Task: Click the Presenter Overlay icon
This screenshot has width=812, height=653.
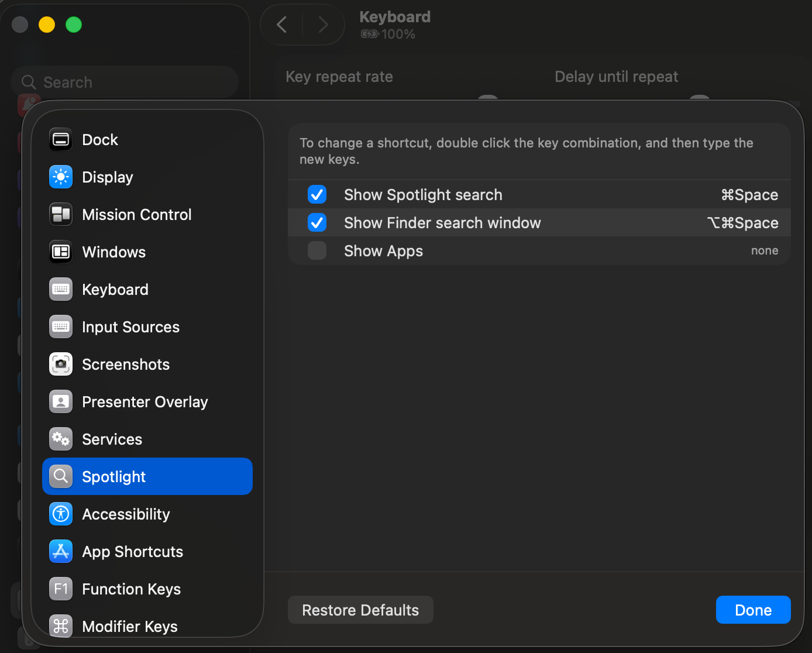Action: [61, 402]
